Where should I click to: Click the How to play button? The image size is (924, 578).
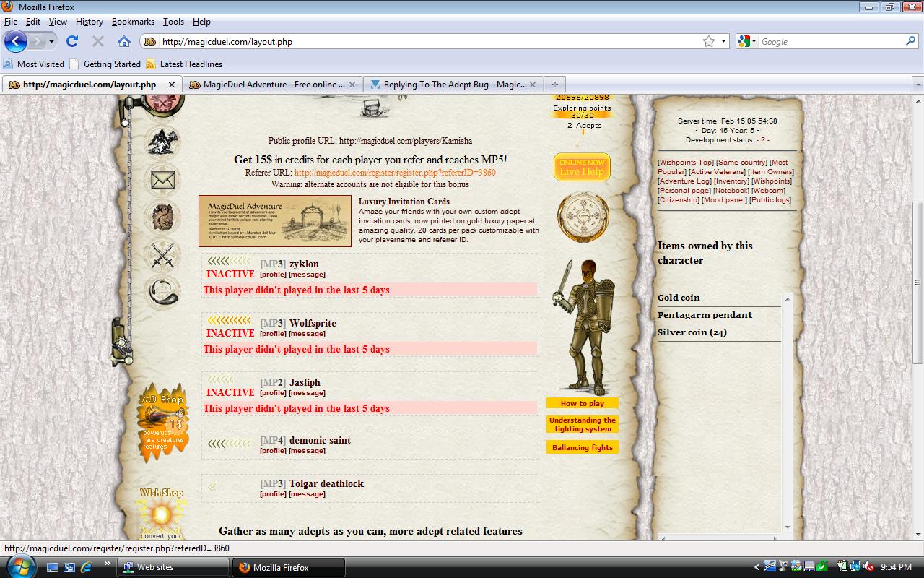click(583, 403)
